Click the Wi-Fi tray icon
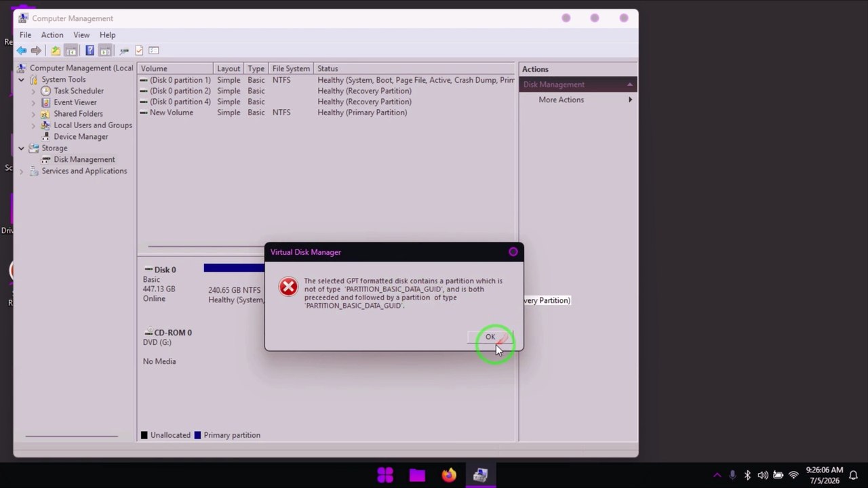 793,475
